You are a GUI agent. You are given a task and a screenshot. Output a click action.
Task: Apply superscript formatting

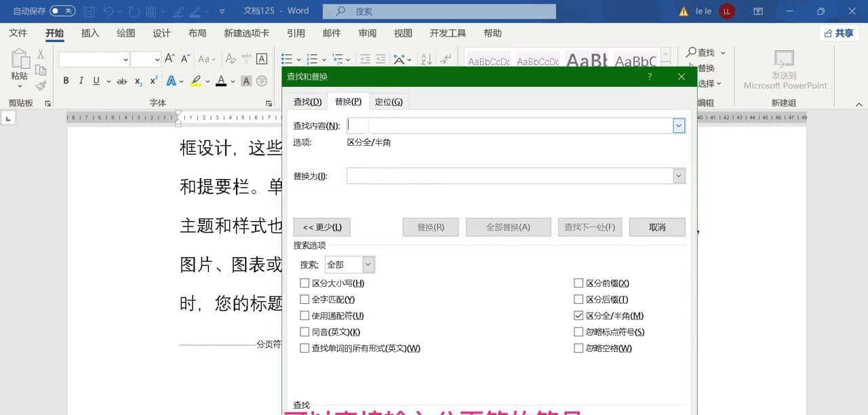[153, 81]
